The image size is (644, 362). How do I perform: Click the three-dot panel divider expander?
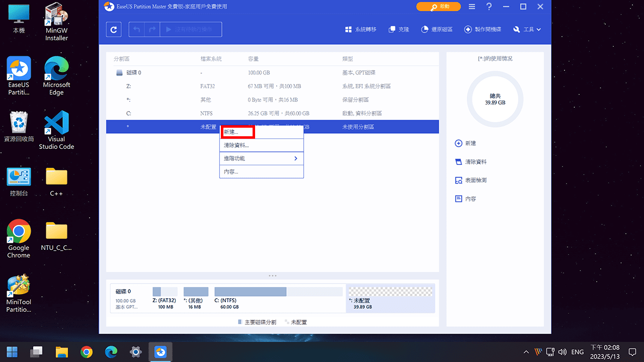(273, 276)
